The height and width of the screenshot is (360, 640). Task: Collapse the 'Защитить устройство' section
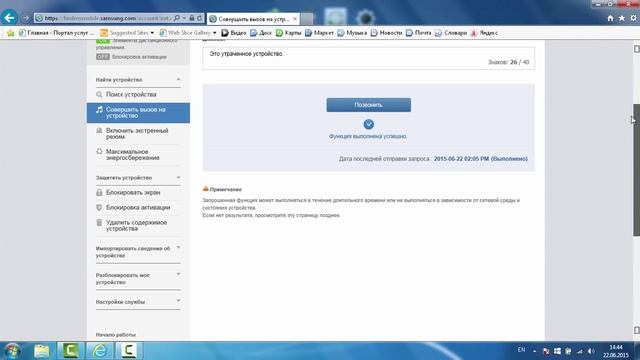point(178,178)
